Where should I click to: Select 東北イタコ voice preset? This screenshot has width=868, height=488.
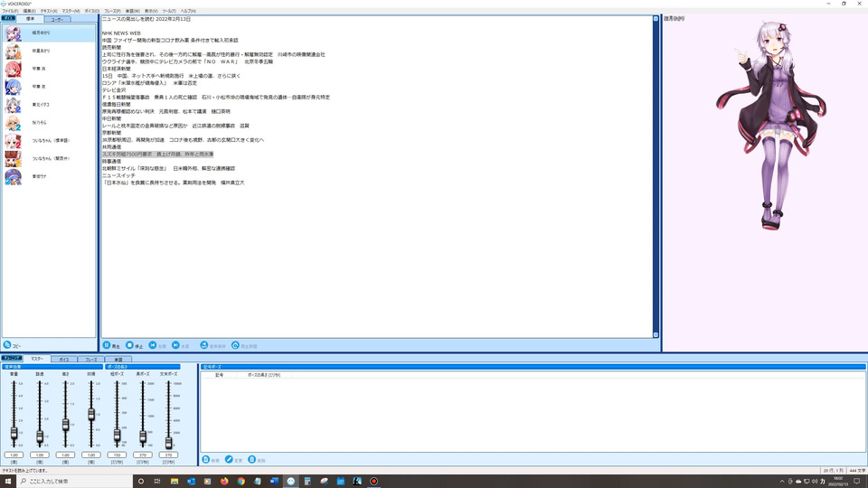[49, 105]
